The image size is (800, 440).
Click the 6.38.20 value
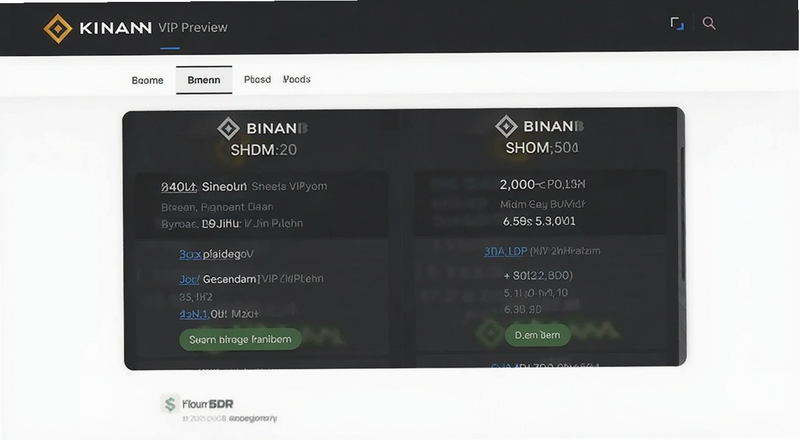point(522,309)
